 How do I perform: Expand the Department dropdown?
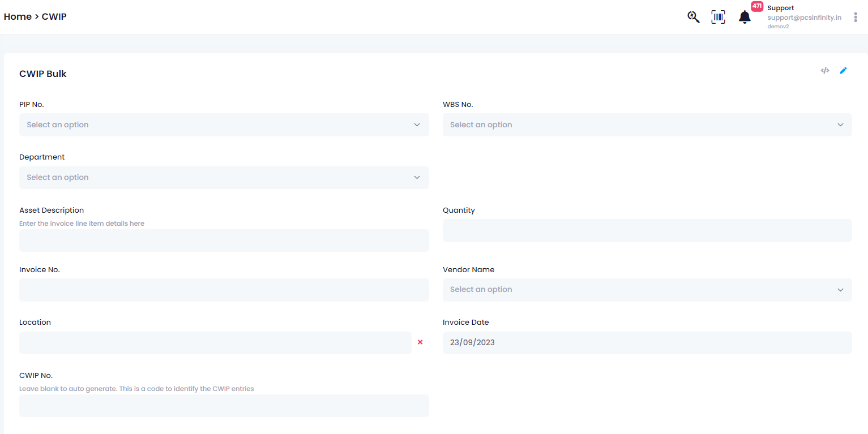224,177
